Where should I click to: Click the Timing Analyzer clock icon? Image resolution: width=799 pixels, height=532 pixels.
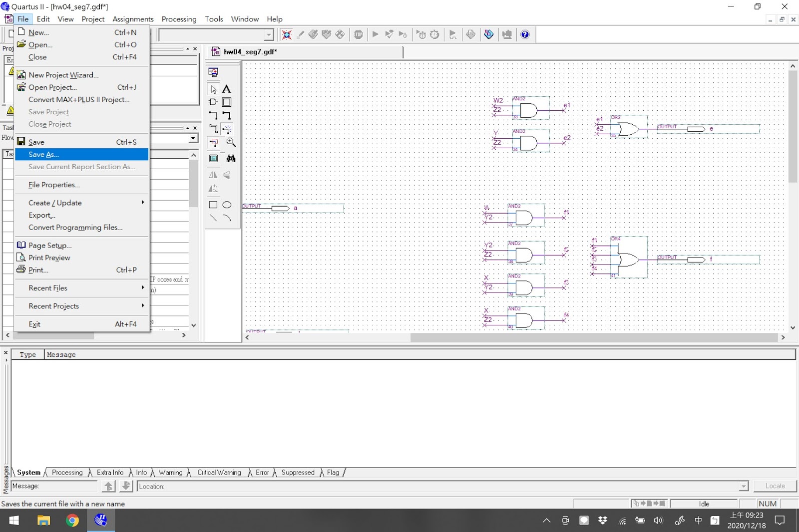pos(435,34)
